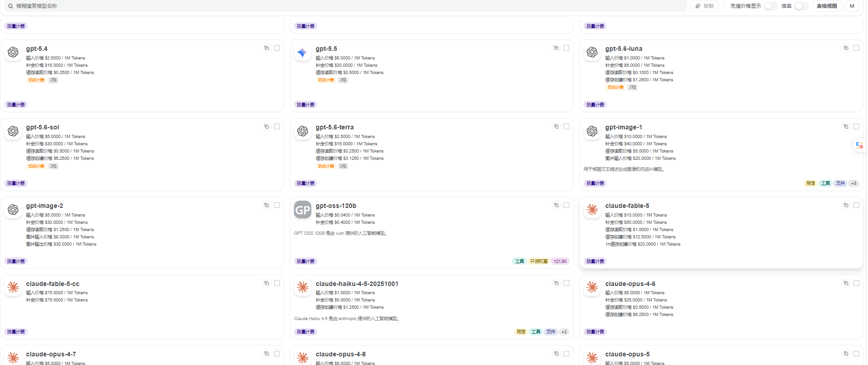
Task: Click the Anthropic logo on claude-haiku-4-5 card
Action: click(x=303, y=288)
